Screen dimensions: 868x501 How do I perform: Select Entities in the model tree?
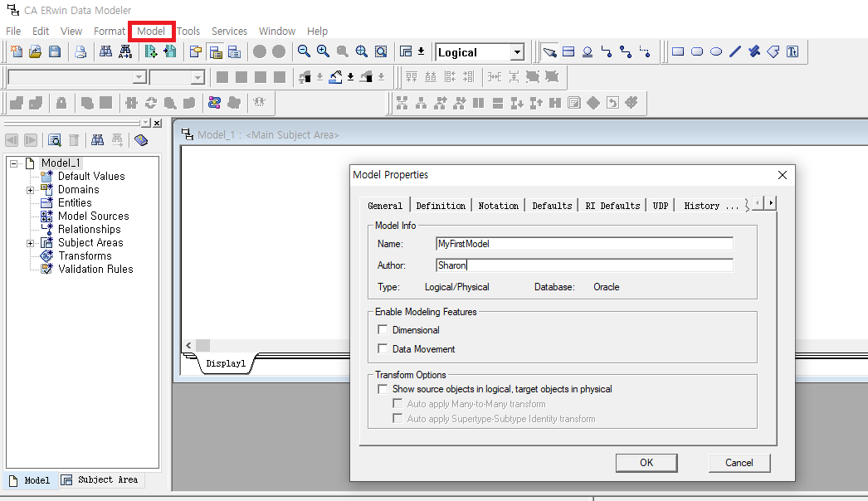click(75, 202)
